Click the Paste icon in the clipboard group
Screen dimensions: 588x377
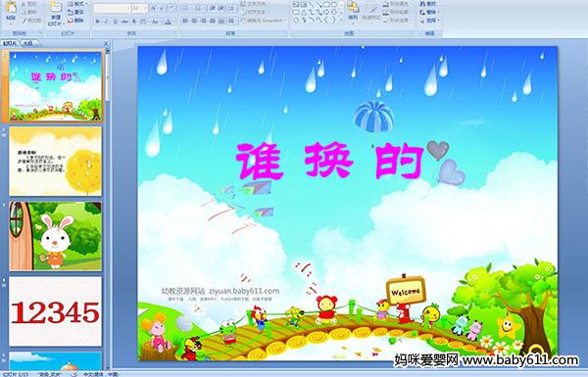[x=11, y=8]
